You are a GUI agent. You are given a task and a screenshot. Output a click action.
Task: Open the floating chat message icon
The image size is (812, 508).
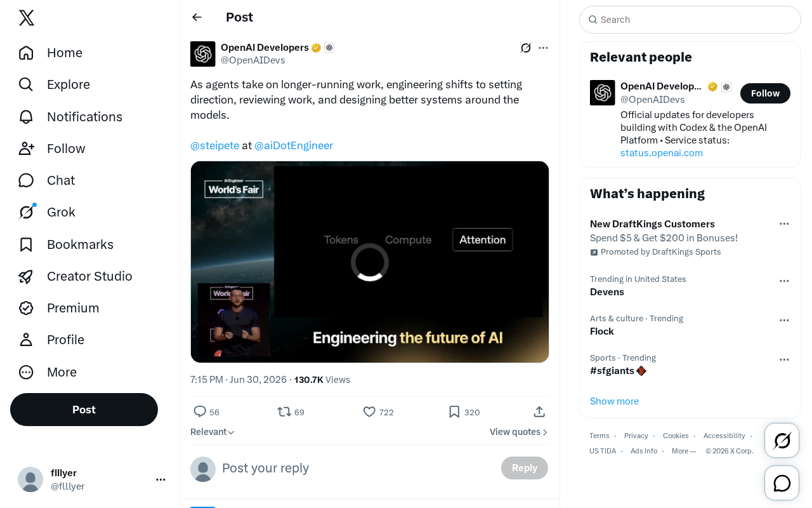(x=782, y=483)
